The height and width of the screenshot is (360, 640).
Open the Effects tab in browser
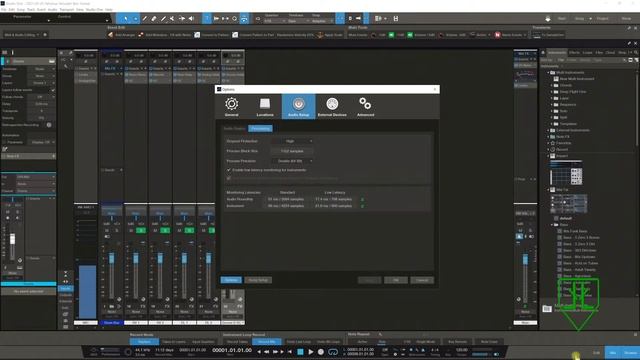pyautogui.click(x=574, y=53)
